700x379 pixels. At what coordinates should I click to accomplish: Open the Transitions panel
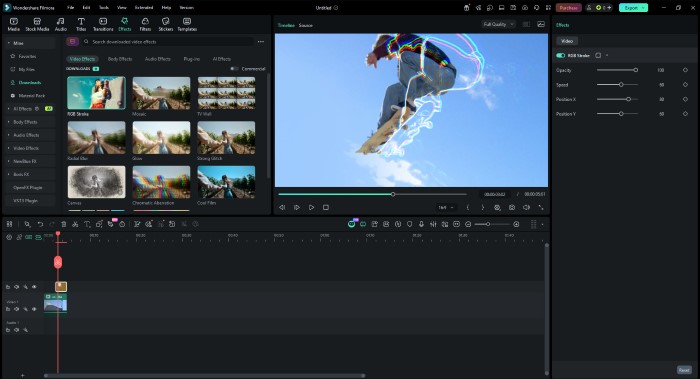coord(103,24)
